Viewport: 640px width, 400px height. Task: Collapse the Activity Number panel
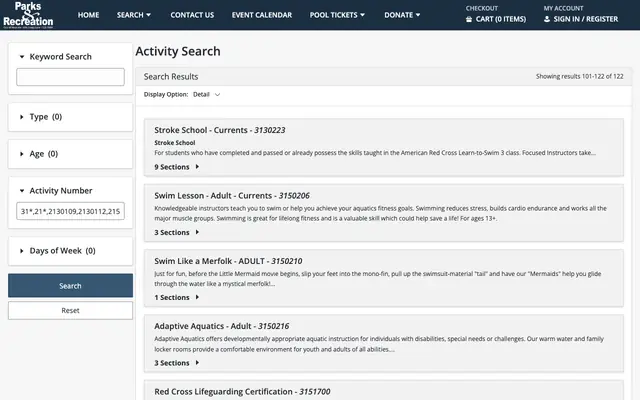pos(56,191)
